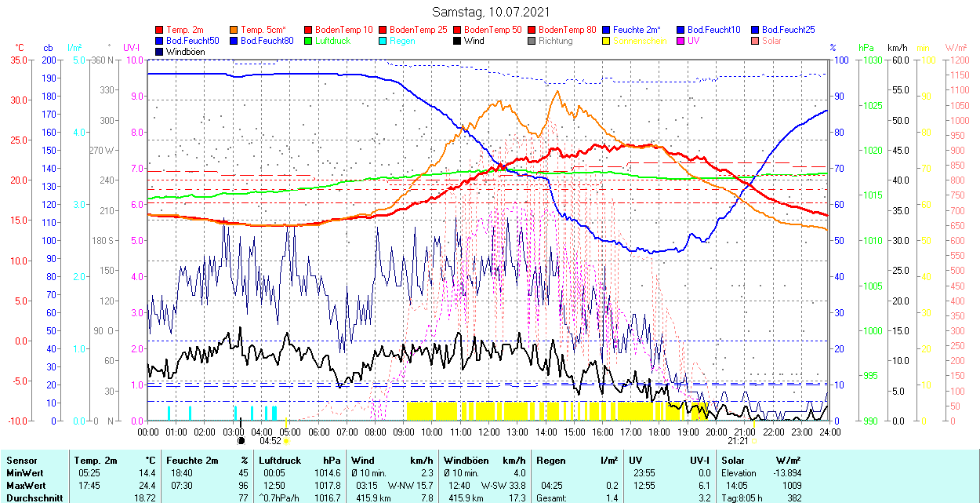
Task: Click the pink Solar legend swatch
Action: 755,41
